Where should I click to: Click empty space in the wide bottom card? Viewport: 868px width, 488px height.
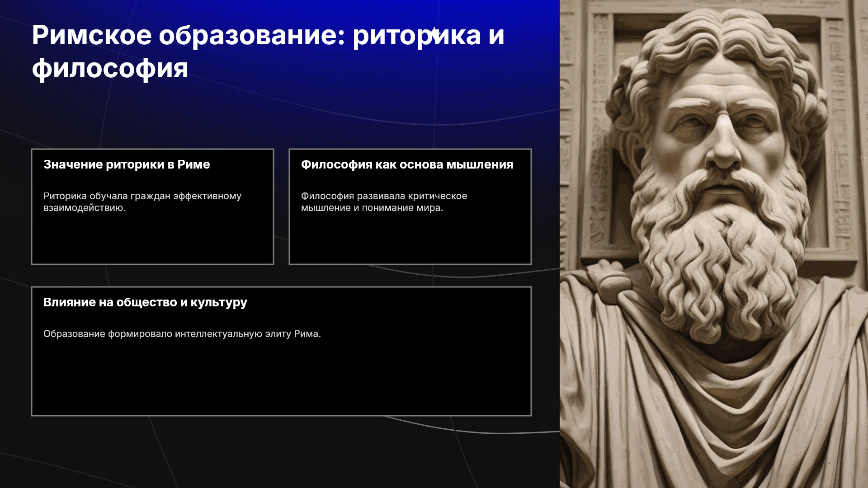coord(281,380)
